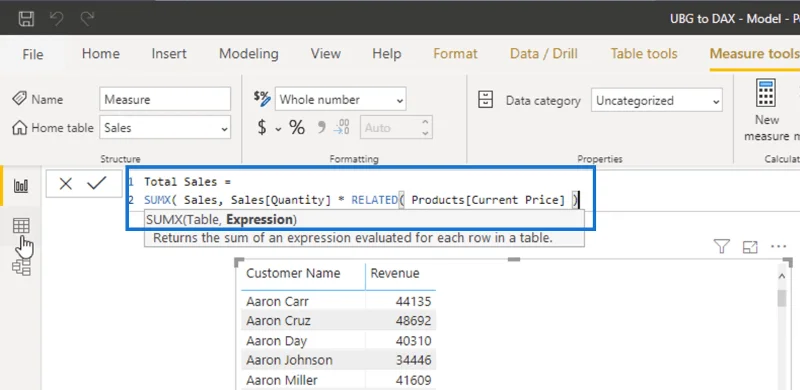Click the revenue value 40310
800x390 pixels.
pyautogui.click(x=413, y=340)
